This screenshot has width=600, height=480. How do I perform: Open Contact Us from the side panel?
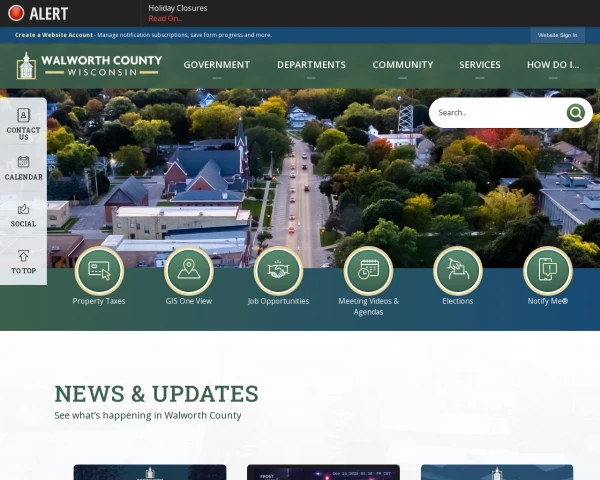click(x=23, y=124)
